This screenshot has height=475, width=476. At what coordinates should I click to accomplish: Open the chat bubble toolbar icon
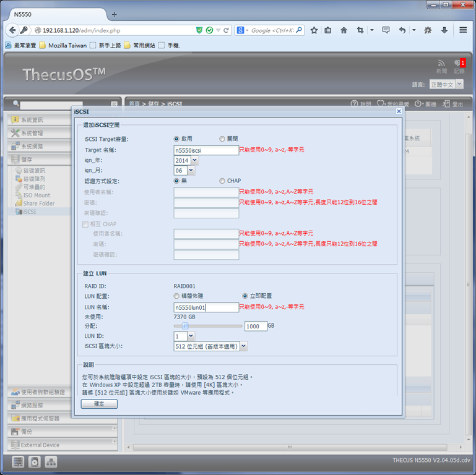[386, 30]
